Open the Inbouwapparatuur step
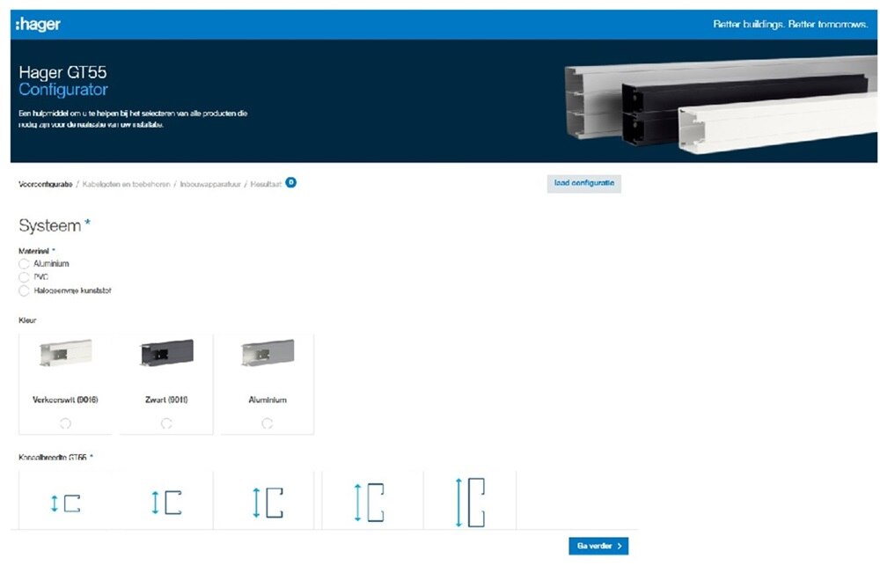Image resolution: width=880 pixels, height=588 pixels. (x=210, y=184)
